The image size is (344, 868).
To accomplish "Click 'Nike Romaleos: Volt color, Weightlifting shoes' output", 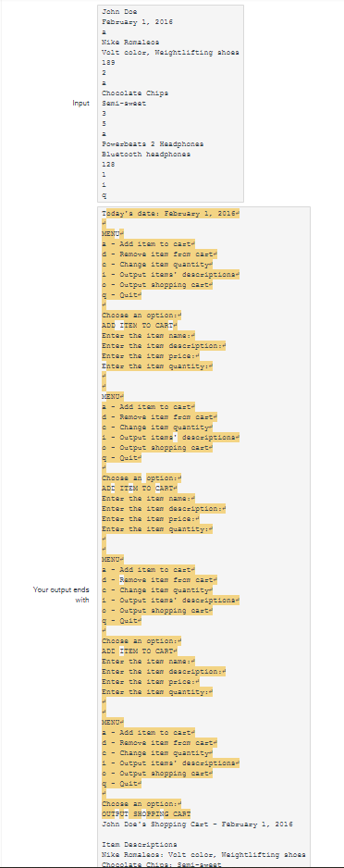I will 203,855.
